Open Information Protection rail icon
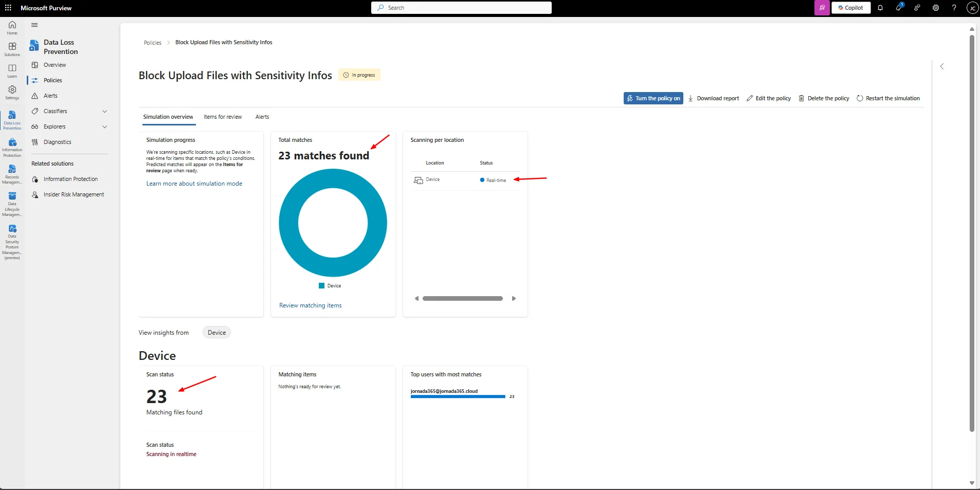Viewport: 980px width, 490px height. (x=12, y=147)
